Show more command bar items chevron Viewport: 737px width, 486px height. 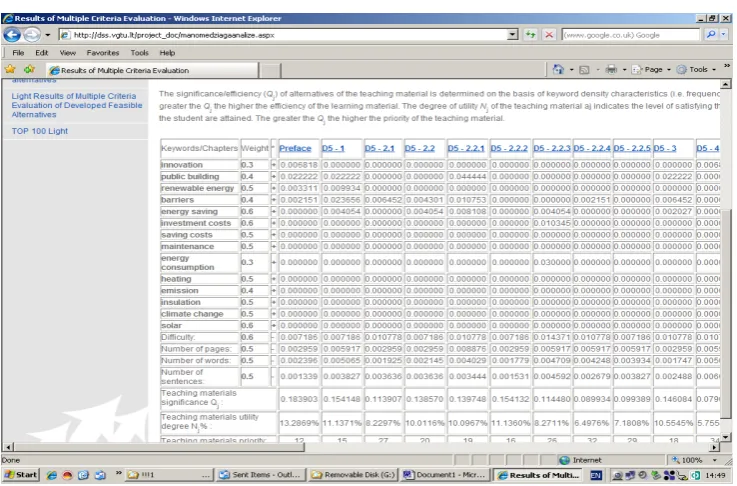pyautogui.click(x=727, y=66)
